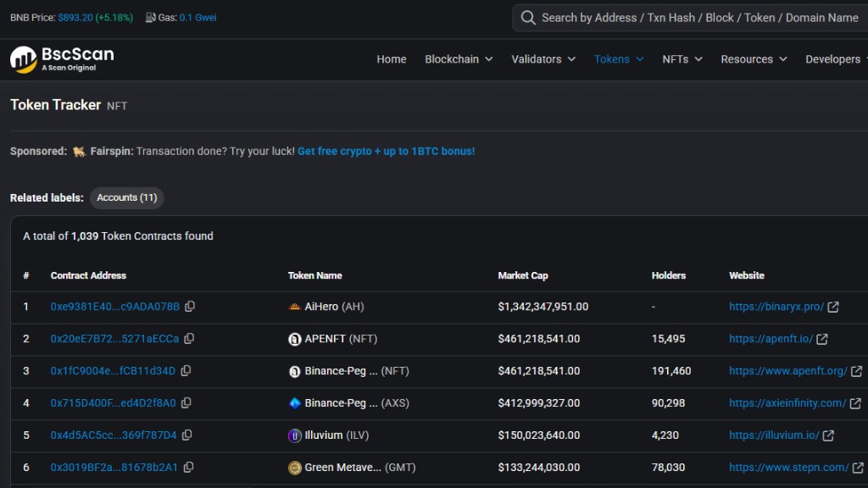868x488 pixels.
Task: Expand the Blockchain menu
Action: coord(459,59)
